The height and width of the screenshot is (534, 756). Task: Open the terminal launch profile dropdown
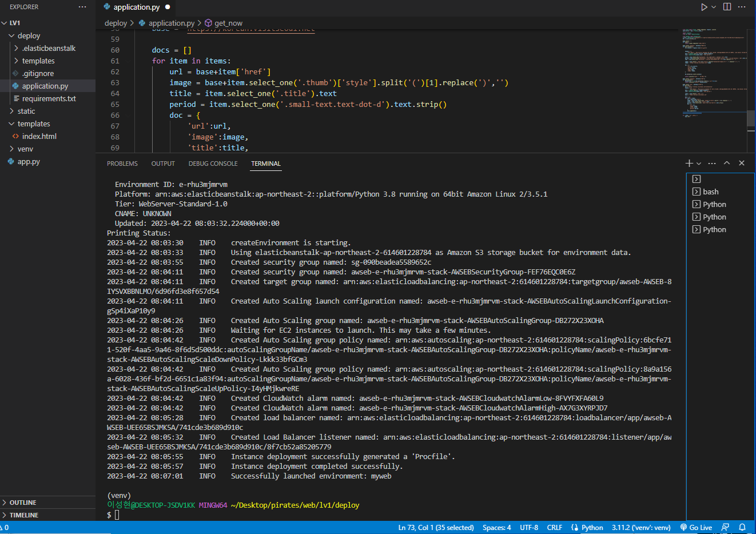point(699,164)
